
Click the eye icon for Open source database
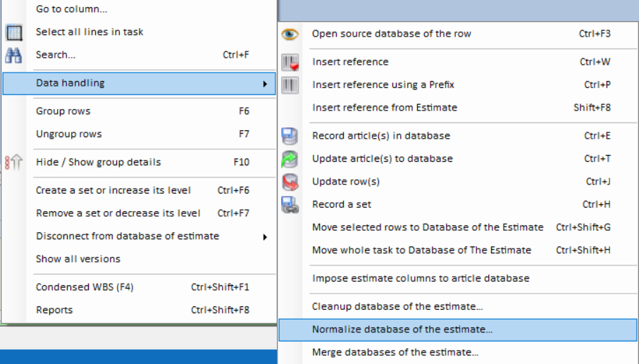pyautogui.click(x=290, y=34)
